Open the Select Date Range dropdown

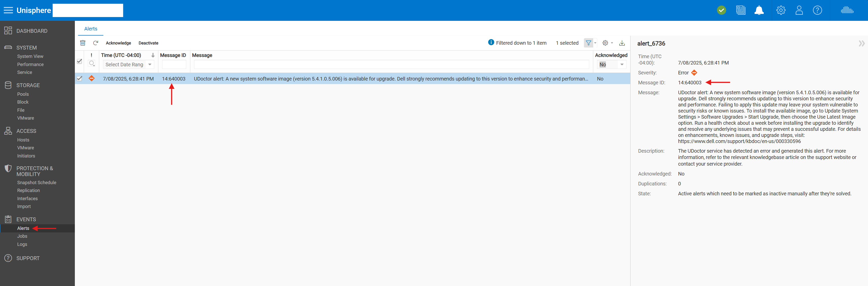point(128,65)
